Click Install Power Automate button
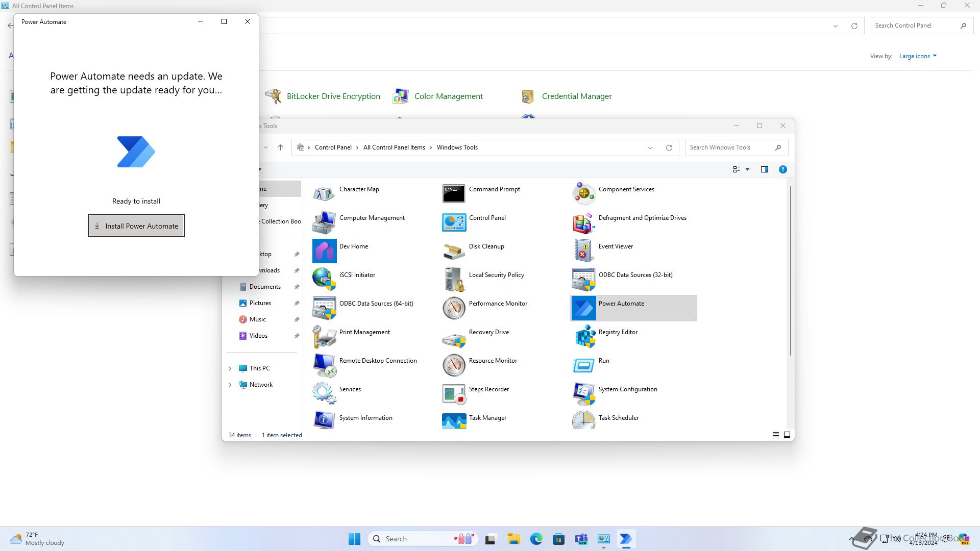The width and height of the screenshot is (980, 551). pyautogui.click(x=136, y=226)
